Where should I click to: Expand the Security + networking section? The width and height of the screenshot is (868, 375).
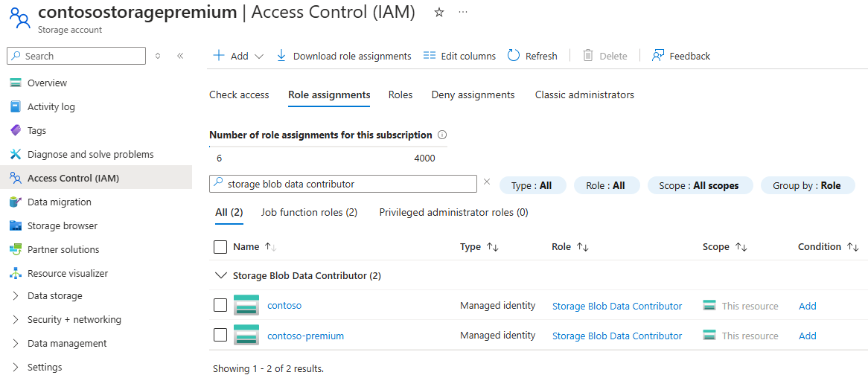point(16,320)
